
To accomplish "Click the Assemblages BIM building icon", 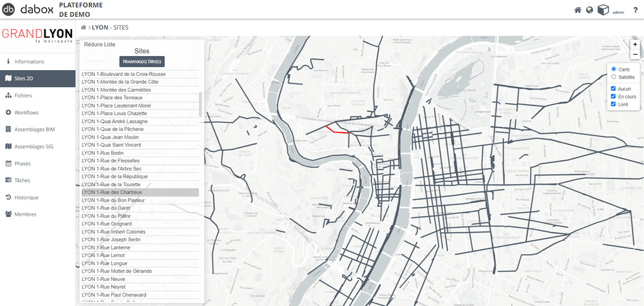I will pos(8,129).
